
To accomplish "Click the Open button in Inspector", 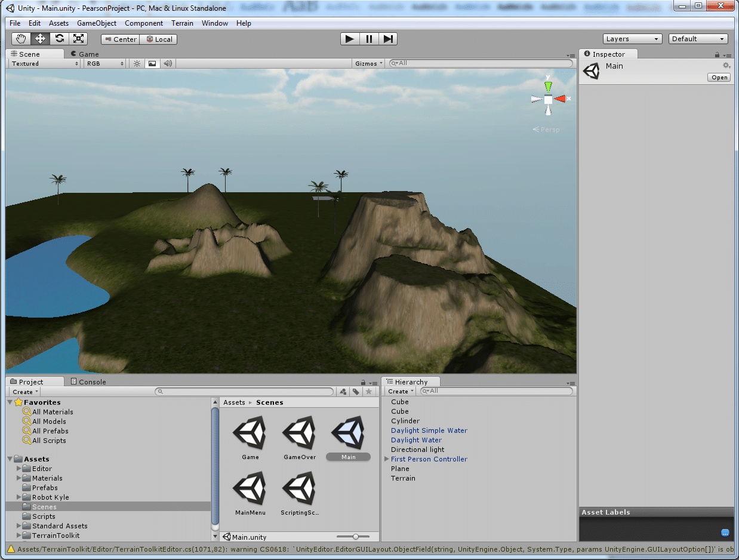I will click(x=719, y=78).
